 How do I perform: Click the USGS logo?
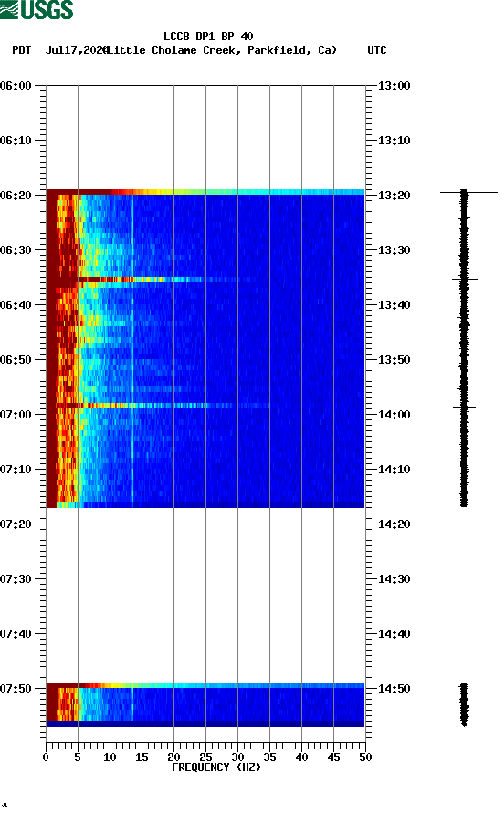tap(37, 9)
